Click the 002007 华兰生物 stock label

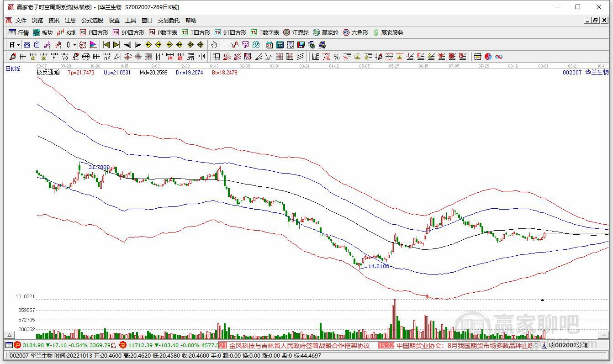(586, 72)
